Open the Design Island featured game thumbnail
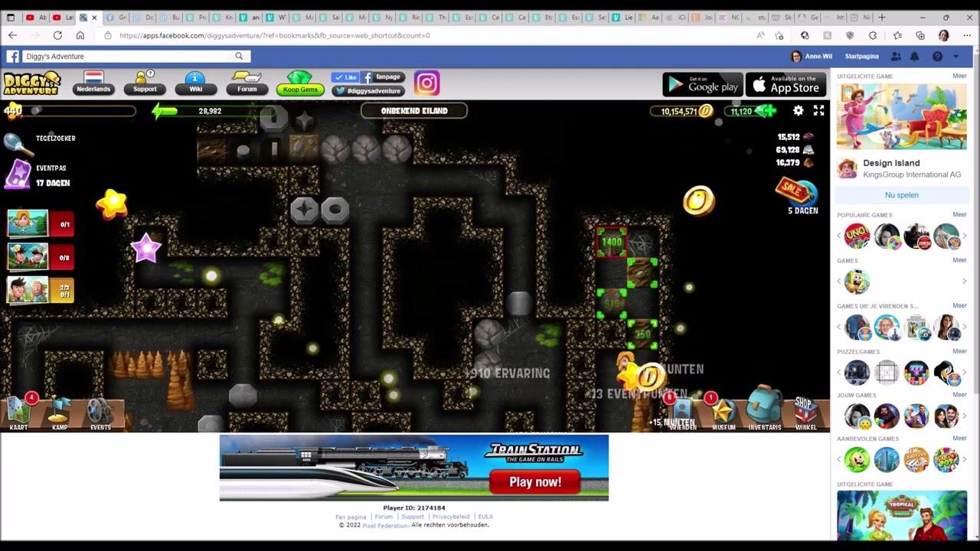This screenshot has width=980, height=551. (901, 116)
